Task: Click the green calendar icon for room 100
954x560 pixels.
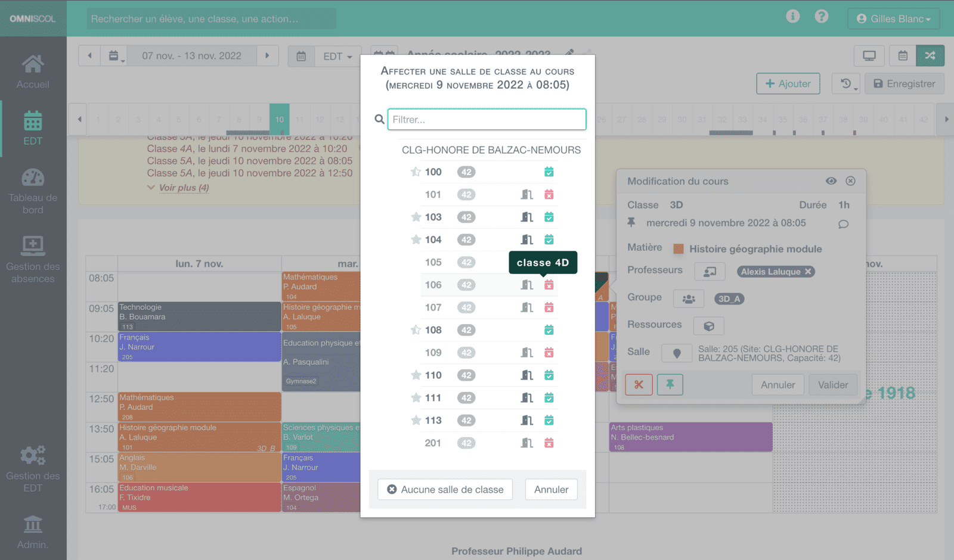Action: pos(549,172)
